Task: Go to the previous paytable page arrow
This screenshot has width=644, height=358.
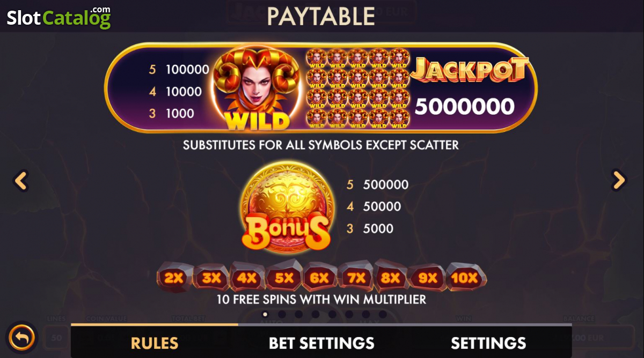Action: (20, 181)
